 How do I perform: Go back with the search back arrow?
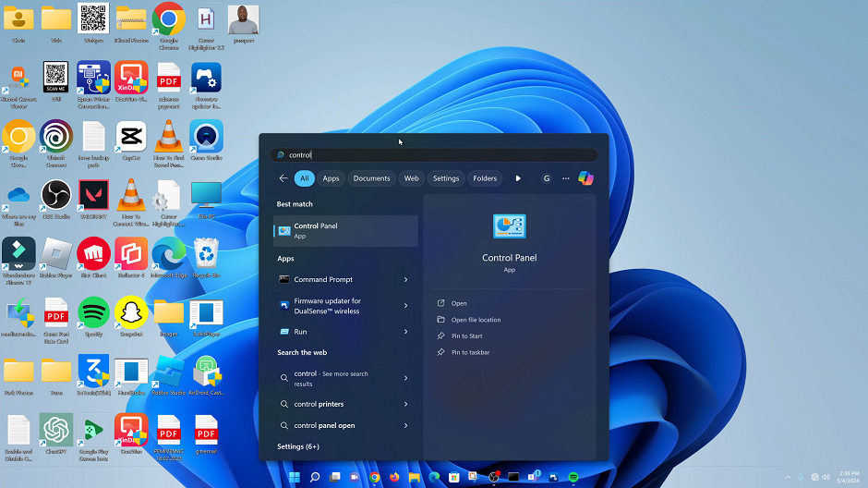click(x=283, y=178)
